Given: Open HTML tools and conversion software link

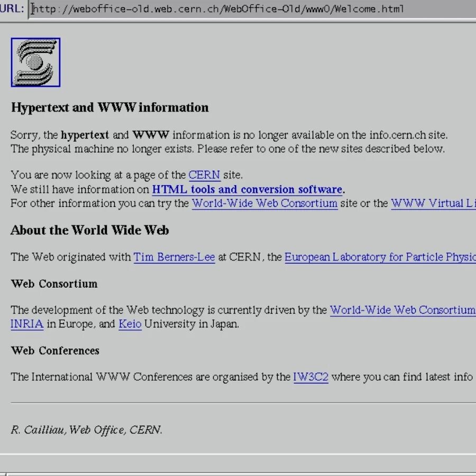Looking at the screenshot, I should pos(247,189).
